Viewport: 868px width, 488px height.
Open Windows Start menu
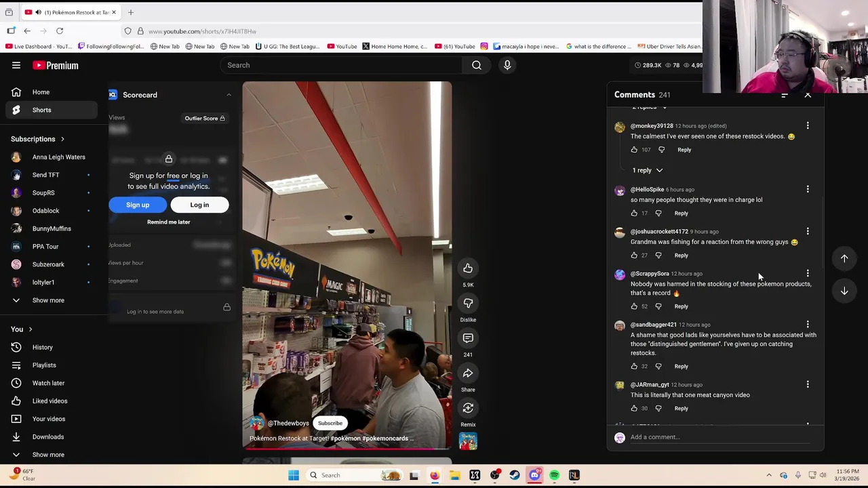tap(294, 475)
